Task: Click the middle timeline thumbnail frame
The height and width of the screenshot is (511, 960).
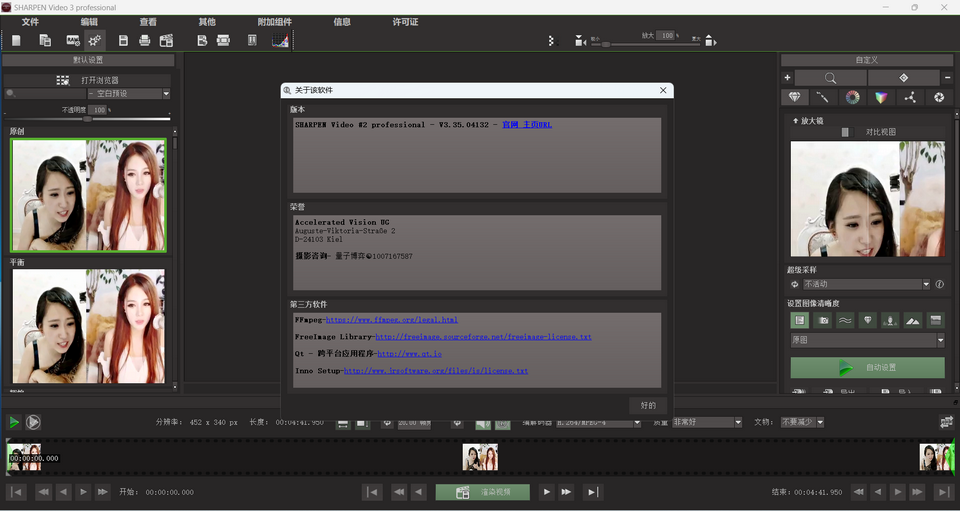Action: coord(480,458)
